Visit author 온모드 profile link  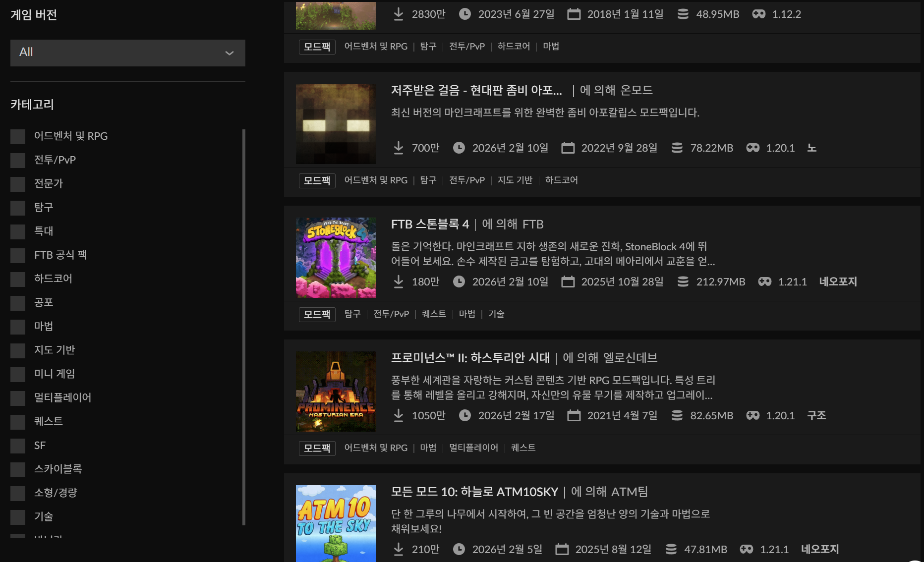636,90
